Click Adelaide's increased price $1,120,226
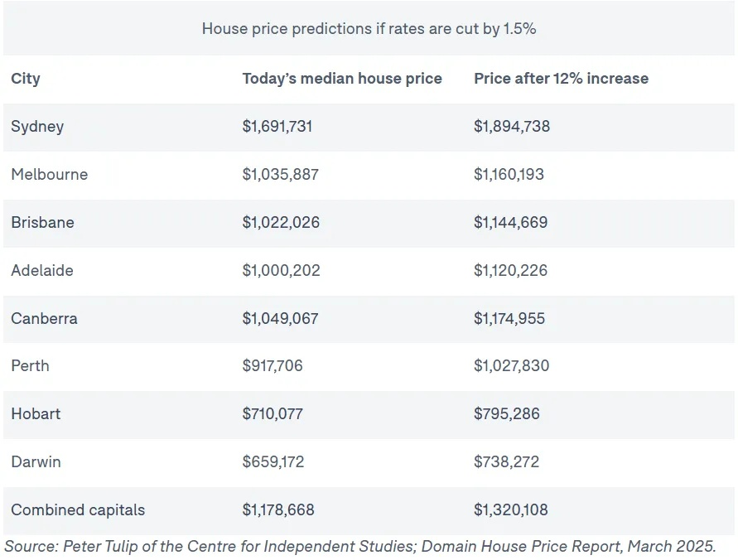 tap(510, 271)
